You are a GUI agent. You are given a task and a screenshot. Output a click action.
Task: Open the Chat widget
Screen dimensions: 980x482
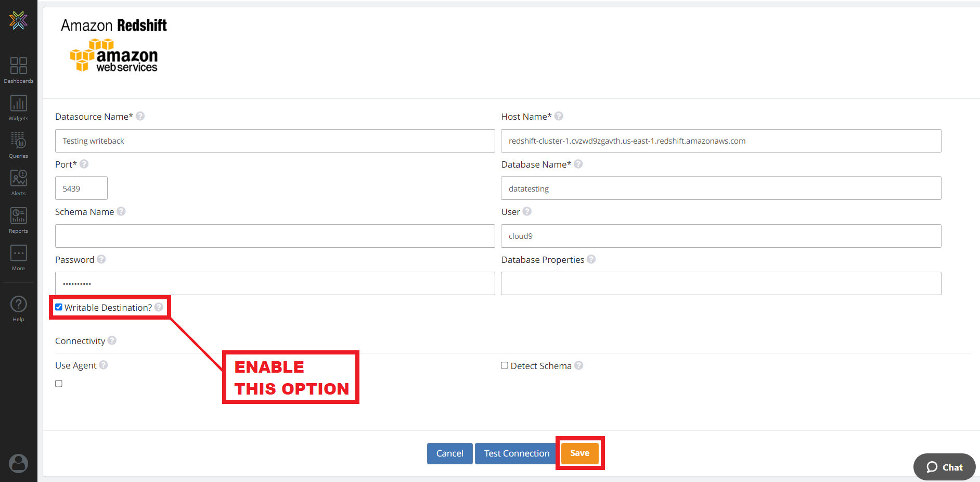[x=944, y=467]
